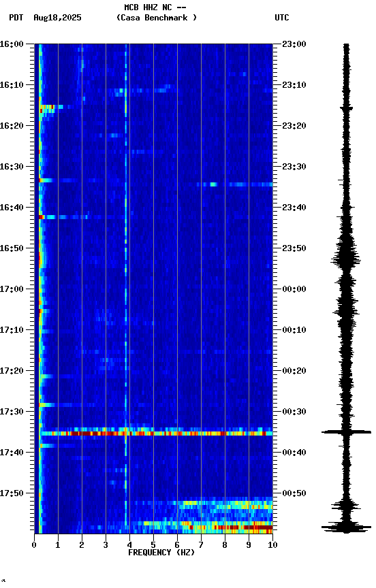This screenshot has height=588, width=376.
Task: Click the PDT time label '16:00'
Action: point(12,44)
